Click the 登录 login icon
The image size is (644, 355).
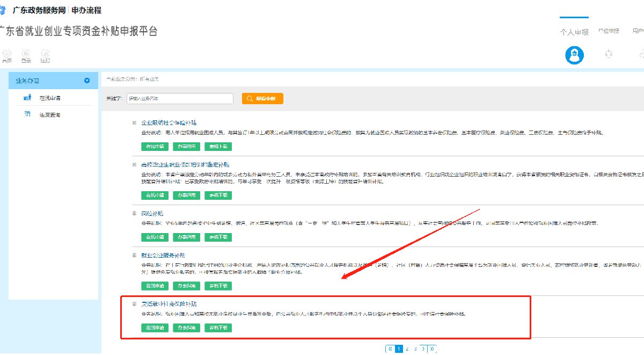click(26, 53)
